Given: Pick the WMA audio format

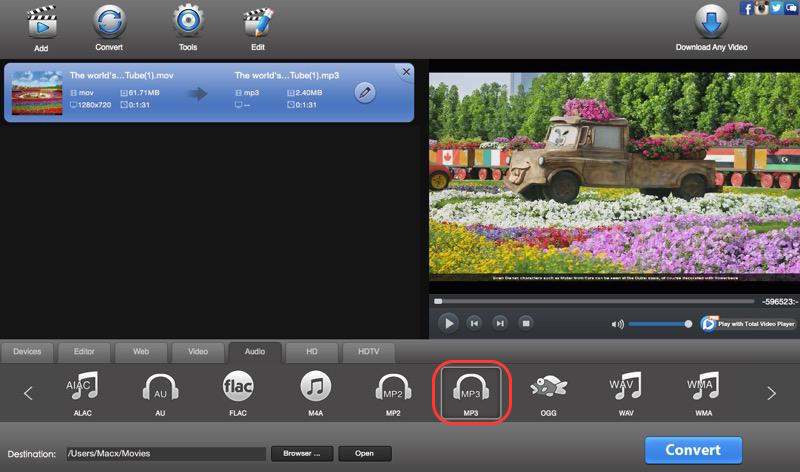Looking at the screenshot, I should [x=703, y=388].
